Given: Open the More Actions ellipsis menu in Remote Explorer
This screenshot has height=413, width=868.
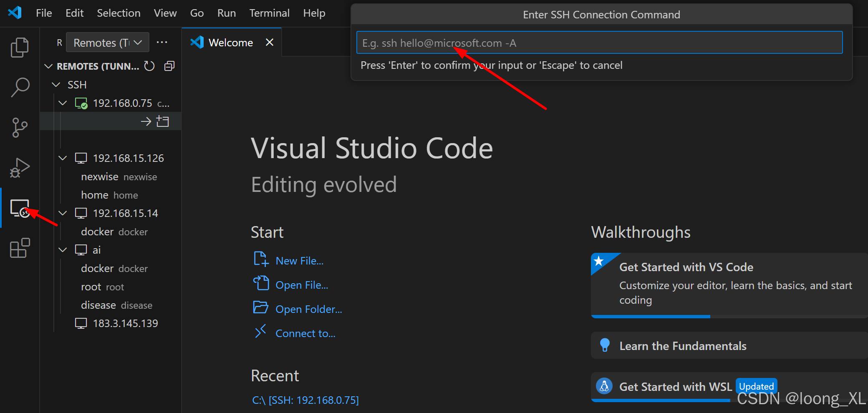Looking at the screenshot, I should (x=162, y=42).
